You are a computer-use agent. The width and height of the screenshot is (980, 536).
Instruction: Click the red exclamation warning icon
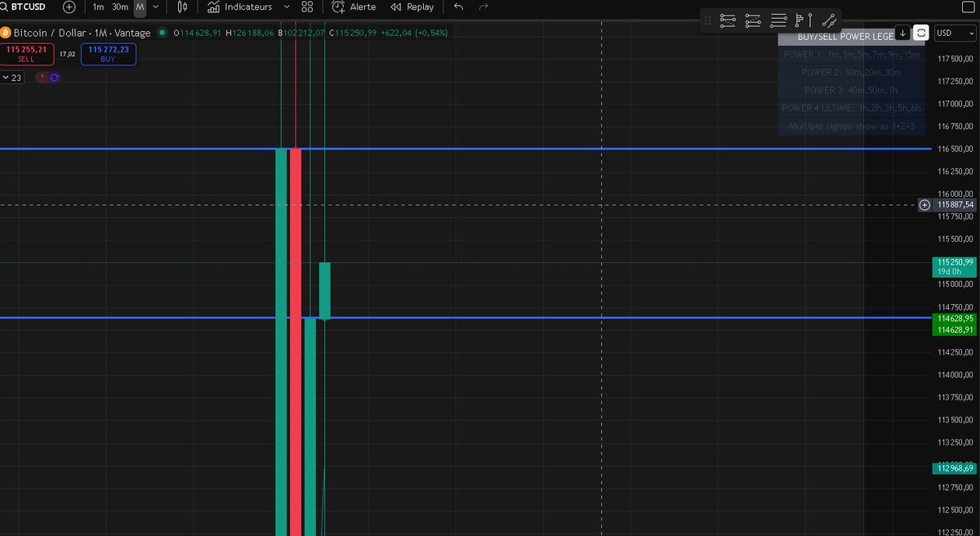tap(42, 78)
